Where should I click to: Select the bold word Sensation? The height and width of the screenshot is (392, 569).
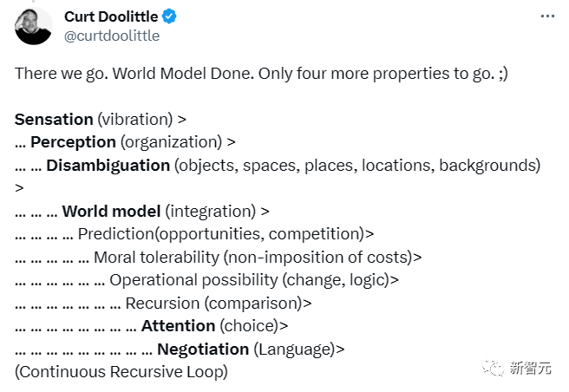point(54,120)
